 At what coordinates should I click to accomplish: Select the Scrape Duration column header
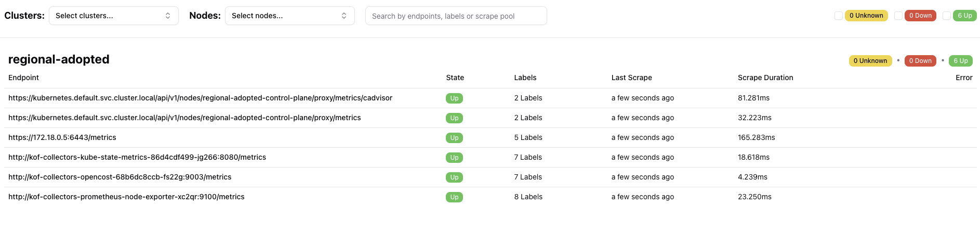click(x=765, y=78)
